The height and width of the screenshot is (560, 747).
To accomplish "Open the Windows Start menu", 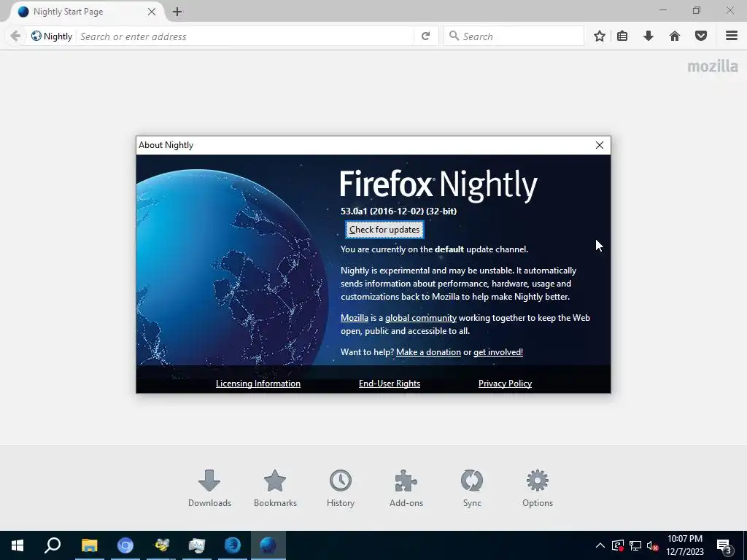I will pyautogui.click(x=18, y=545).
